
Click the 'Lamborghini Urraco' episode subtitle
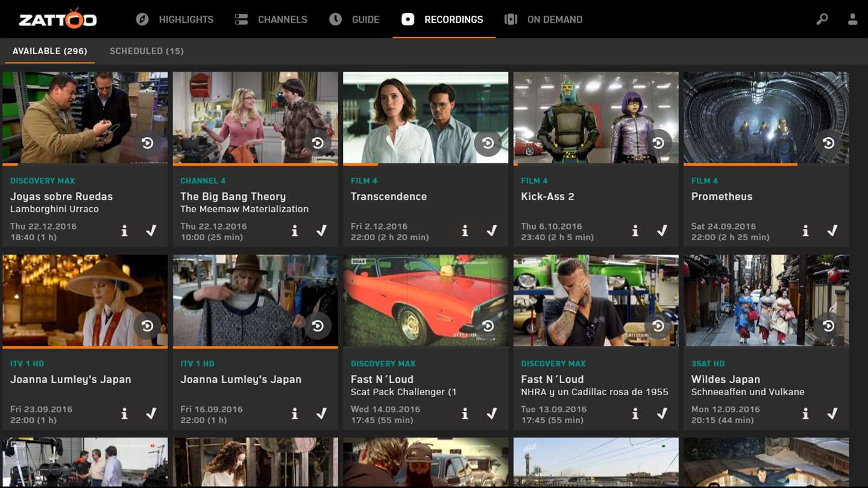54,209
